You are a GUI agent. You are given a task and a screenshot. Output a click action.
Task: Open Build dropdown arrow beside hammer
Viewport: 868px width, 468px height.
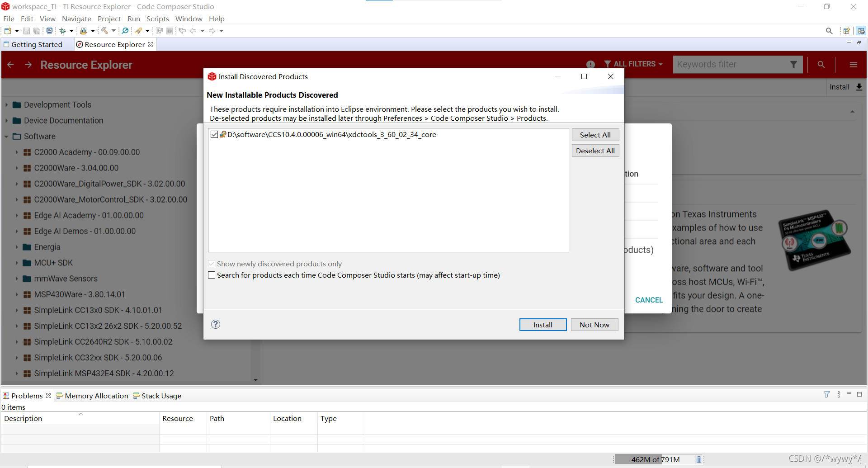point(113,31)
